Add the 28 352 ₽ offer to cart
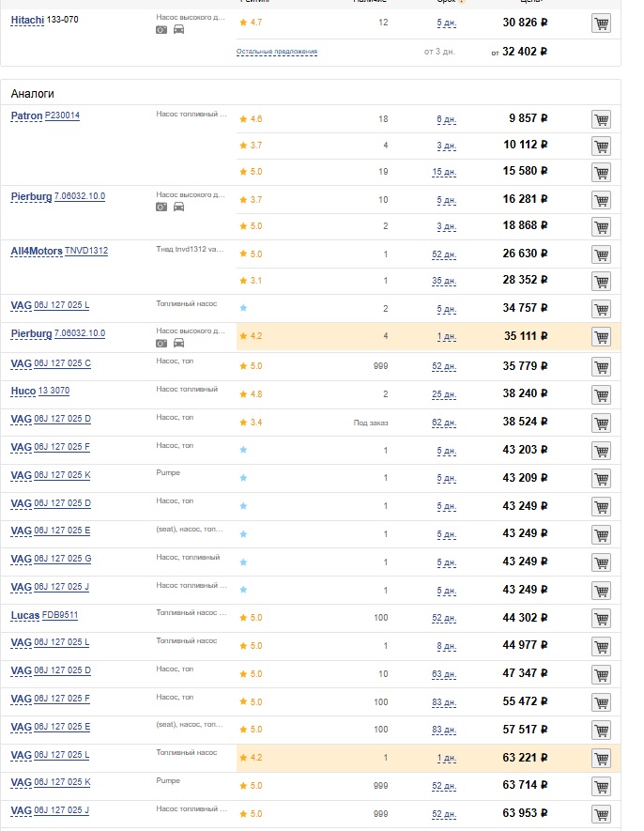644x831 pixels. tap(601, 281)
